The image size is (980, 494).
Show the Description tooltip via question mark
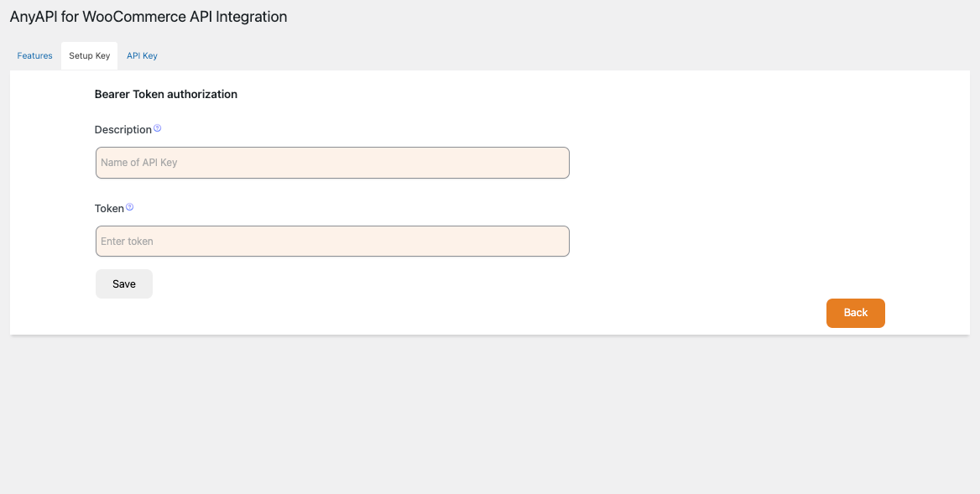[157, 129]
